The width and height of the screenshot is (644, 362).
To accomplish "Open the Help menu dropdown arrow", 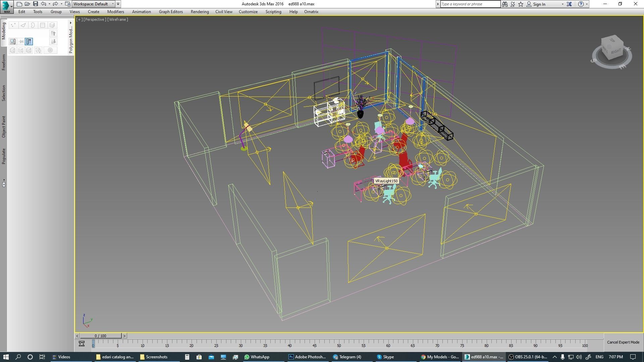I will pos(587,4).
